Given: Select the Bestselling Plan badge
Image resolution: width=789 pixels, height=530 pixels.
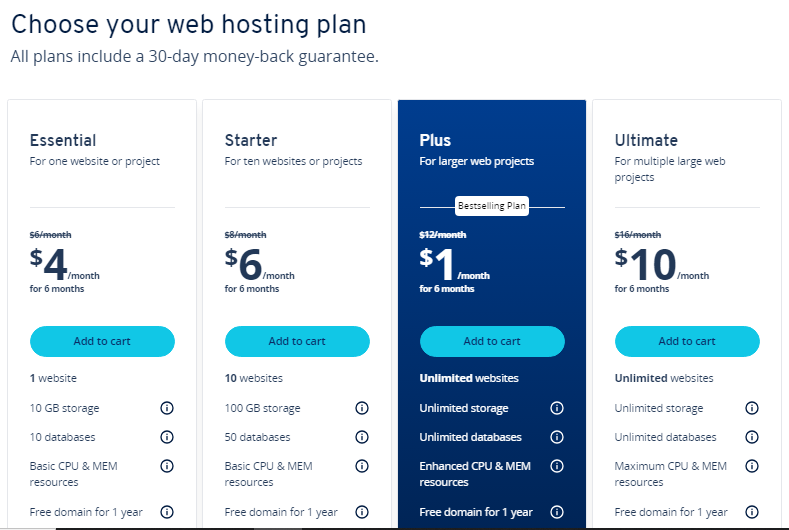Looking at the screenshot, I should point(492,206).
